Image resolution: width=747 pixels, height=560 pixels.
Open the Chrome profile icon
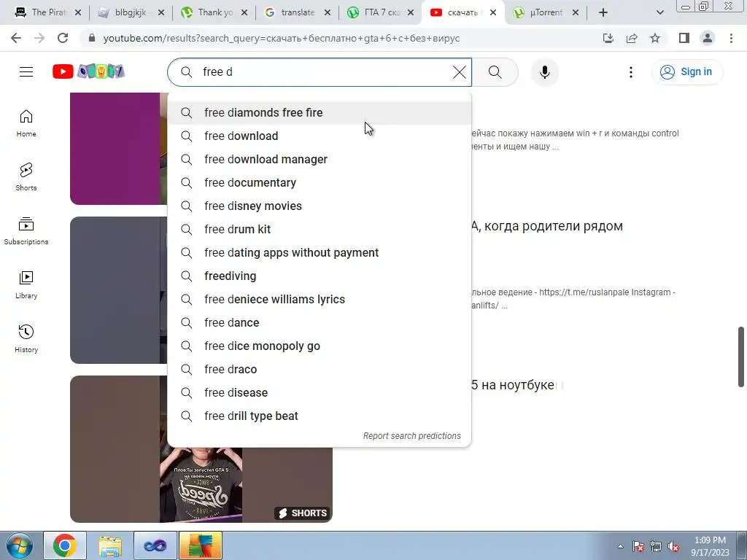(708, 38)
